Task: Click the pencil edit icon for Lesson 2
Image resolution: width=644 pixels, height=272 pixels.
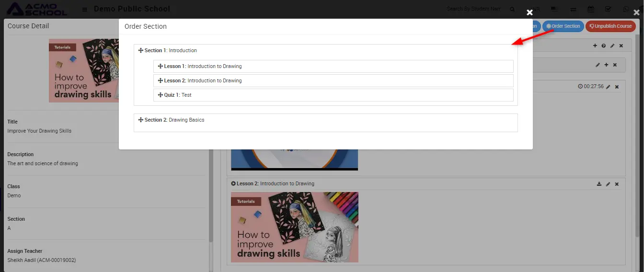Action: [x=608, y=184]
